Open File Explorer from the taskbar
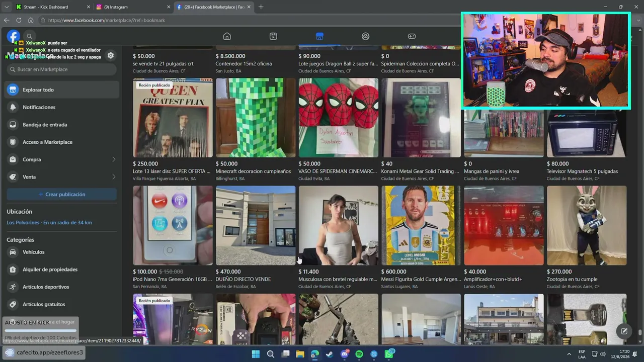Screen dimensions: 644x362 pyautogui.click(x=300, y=354)
